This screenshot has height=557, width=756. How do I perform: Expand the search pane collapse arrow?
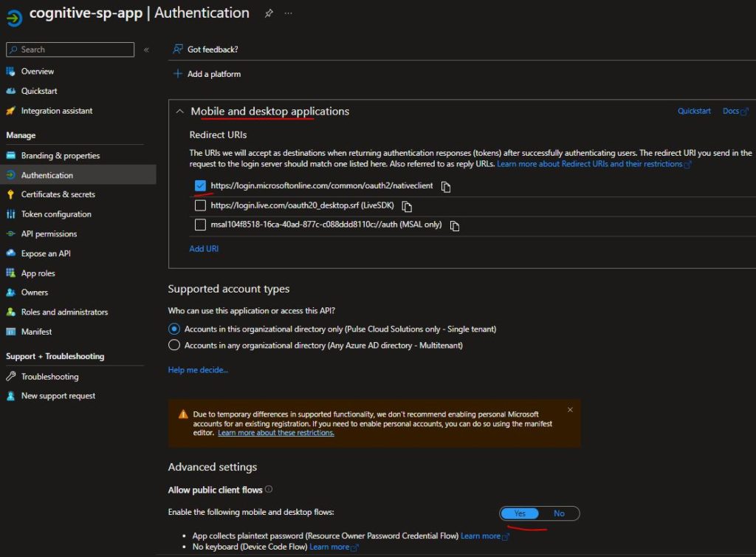145,49
